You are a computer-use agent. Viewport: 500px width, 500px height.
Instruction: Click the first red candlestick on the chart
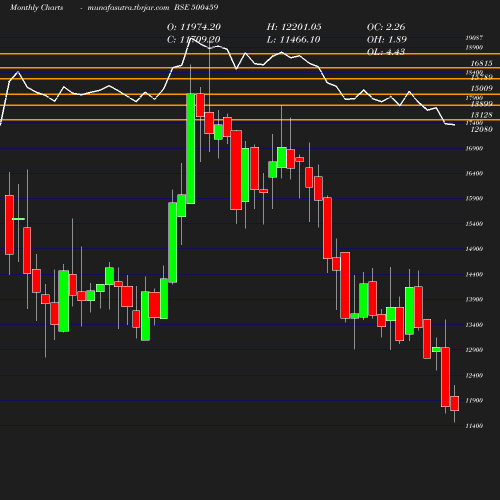[x=9, y=225]
